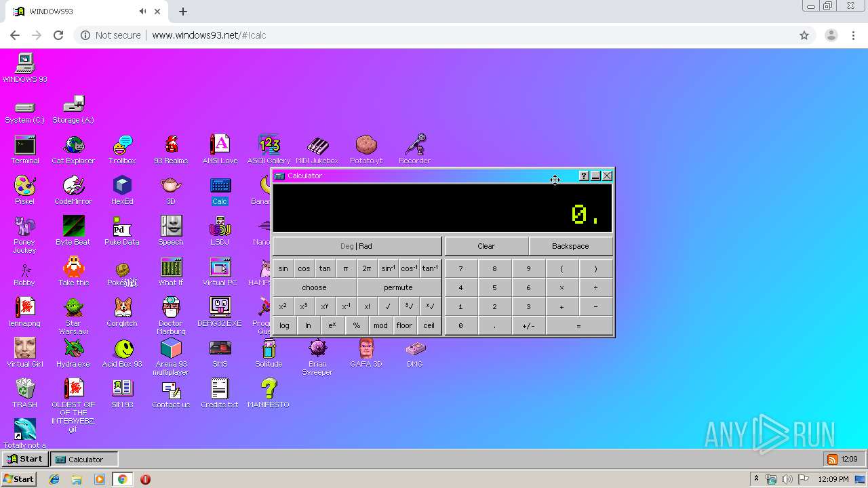
Task: Open the Credits.txt file icon
Action: click(220, 393)
